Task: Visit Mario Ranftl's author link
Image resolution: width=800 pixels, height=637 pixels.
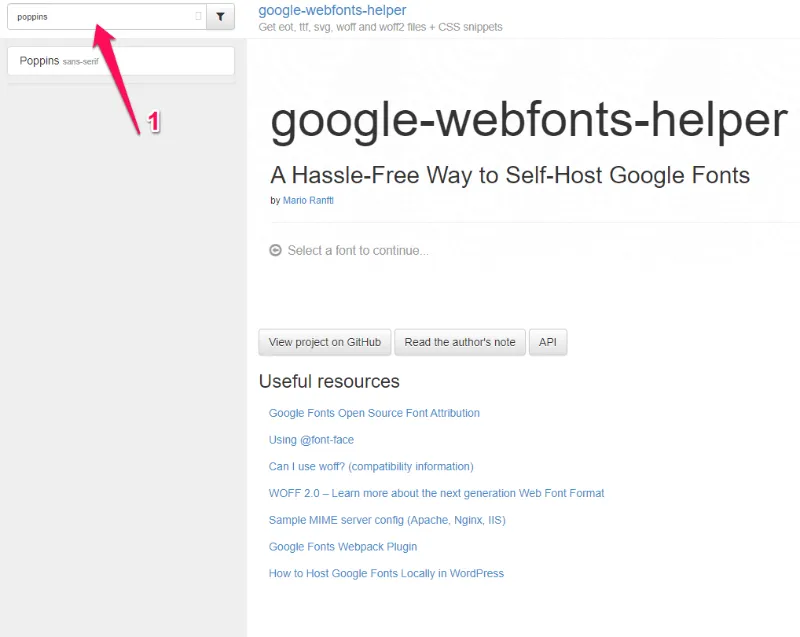Action: 308,200
